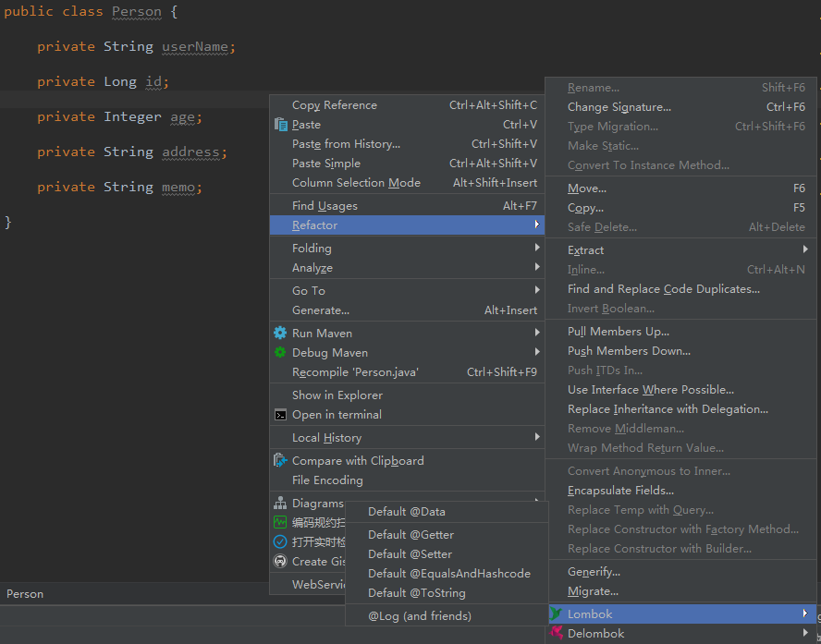The height and width of the screenshot is (644, 821).
Task: Select Encapsulate Fields in Refactor menu
Action: coord(620,491)
